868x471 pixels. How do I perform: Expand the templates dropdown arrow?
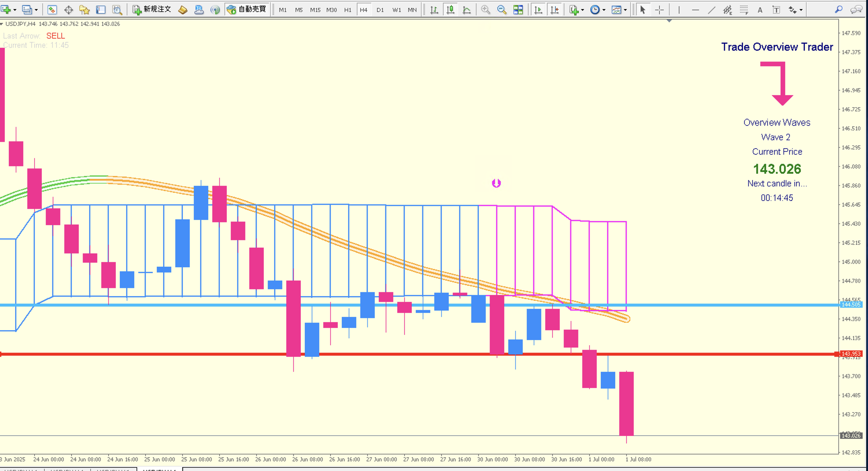[625, 10]
